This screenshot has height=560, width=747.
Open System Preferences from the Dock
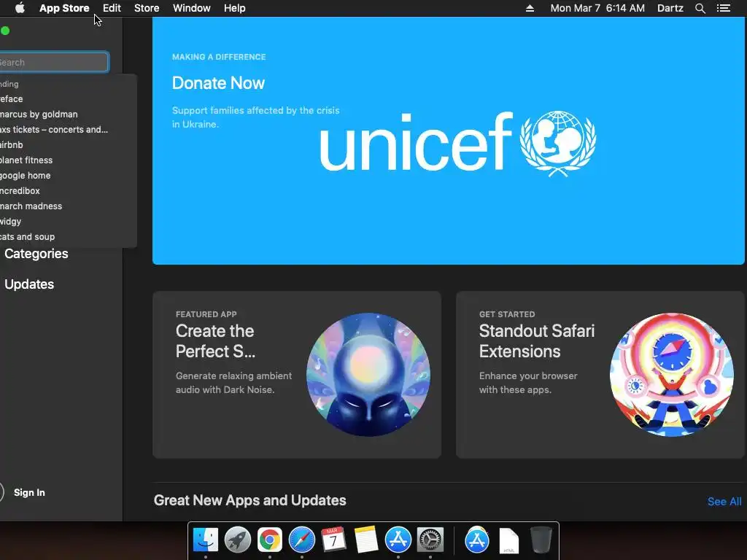pos(430,540)
